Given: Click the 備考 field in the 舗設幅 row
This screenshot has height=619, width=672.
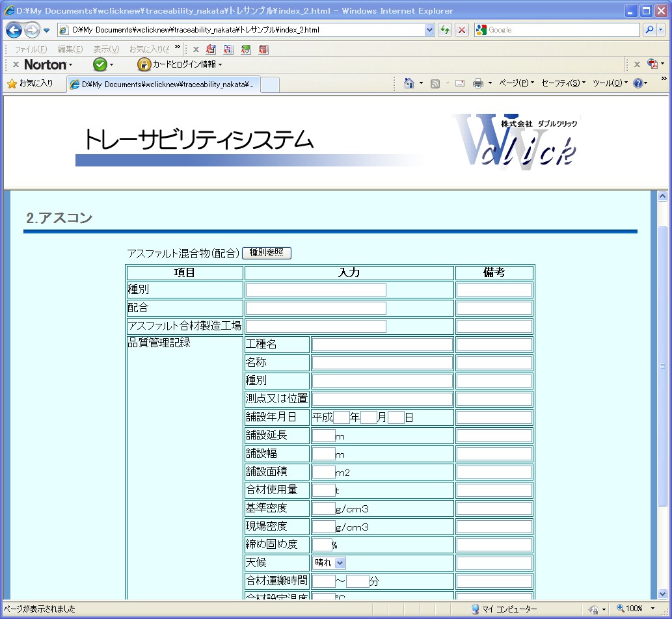Looking at the screenshot, I should pos(494,454).
